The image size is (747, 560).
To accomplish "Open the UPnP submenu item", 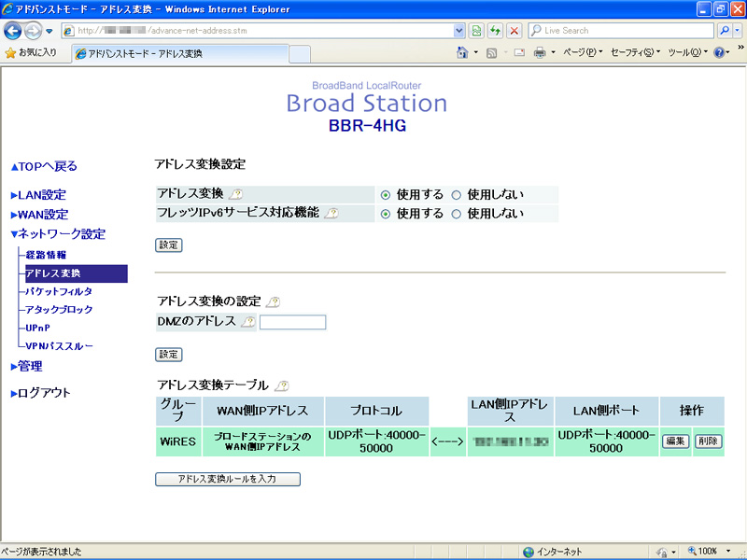I will click(37, 329).
